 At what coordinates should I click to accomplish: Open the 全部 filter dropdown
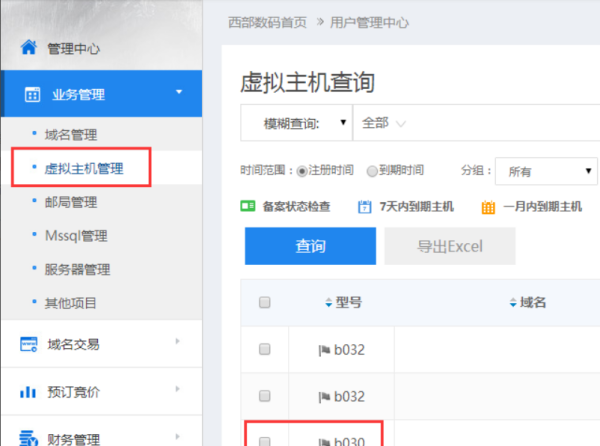384,123
